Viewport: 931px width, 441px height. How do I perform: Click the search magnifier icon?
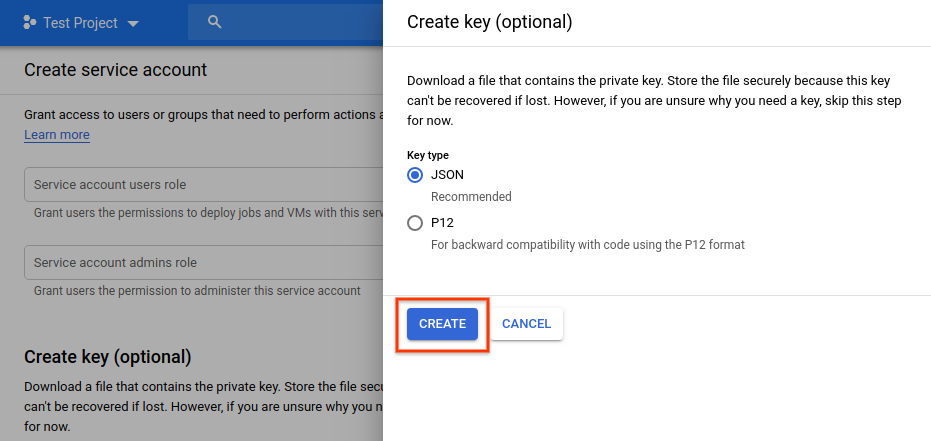tap(214, 22)
